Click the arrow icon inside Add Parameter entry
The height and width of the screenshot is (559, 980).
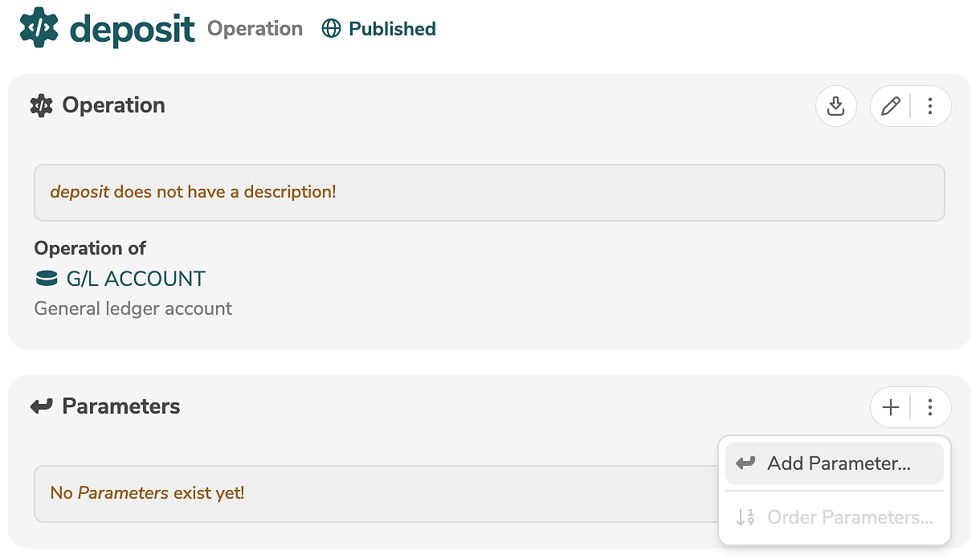point(745,463)
